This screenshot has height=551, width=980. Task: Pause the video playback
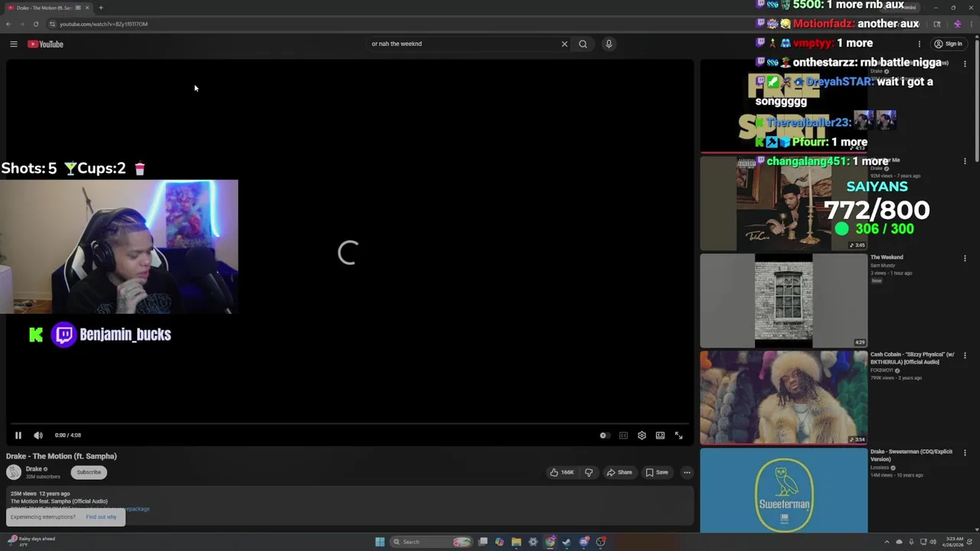tap(18, 435)
